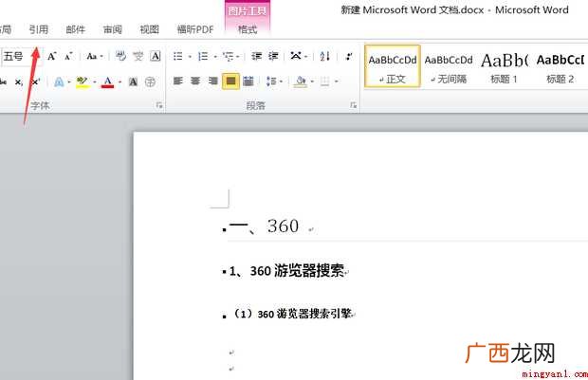Apply the Text Effects glowing A
Viewport: 588px width, 380px height.
click(x=59, y=81)
